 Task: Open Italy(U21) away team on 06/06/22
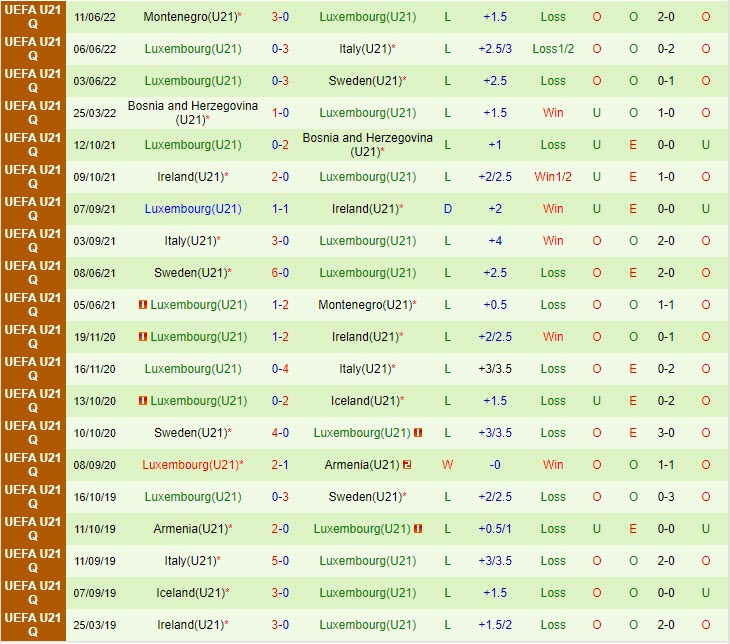[x=367, y=49]
